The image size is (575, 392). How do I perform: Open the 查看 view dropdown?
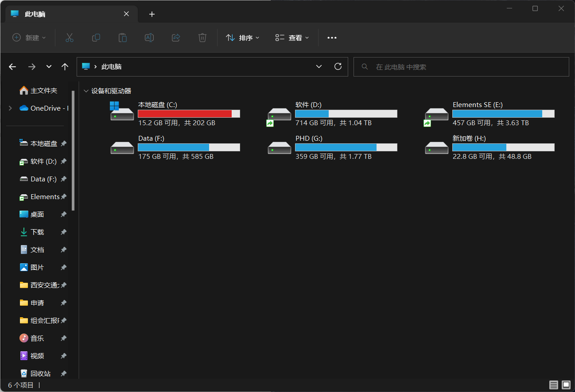click(292, 38)
